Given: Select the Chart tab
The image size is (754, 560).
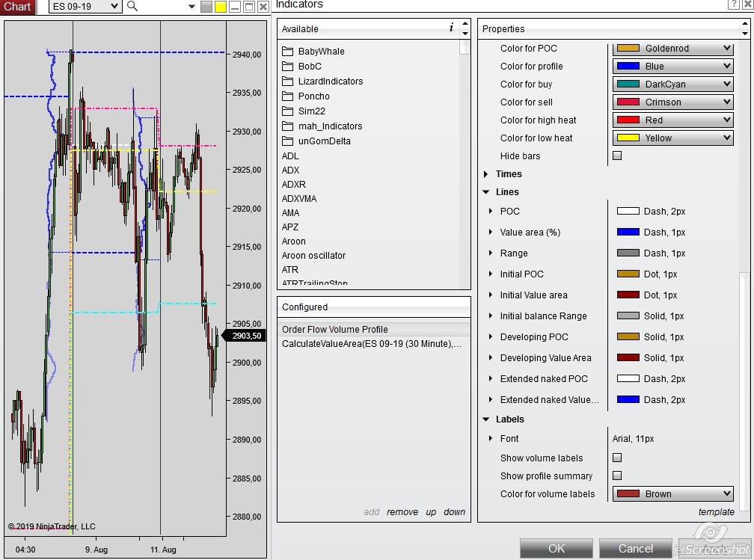Looking at the screenshot, I should click(x=17, y=7).
